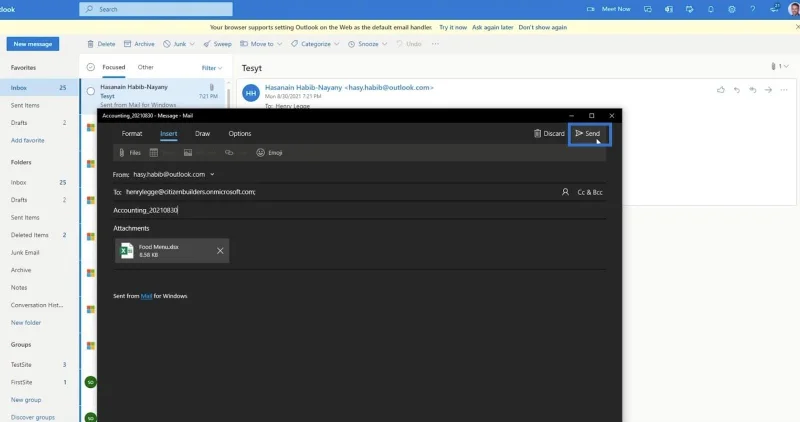The image size is (800, 422).
Task: Expand the Move to dropdown
Action: click(x=279, y=44)
